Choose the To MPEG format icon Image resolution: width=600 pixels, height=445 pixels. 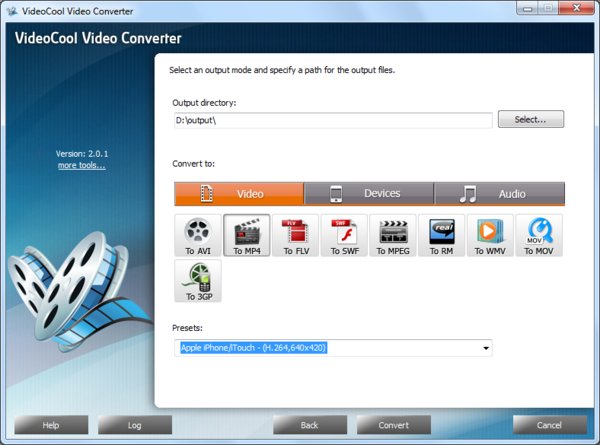point(393,235)
